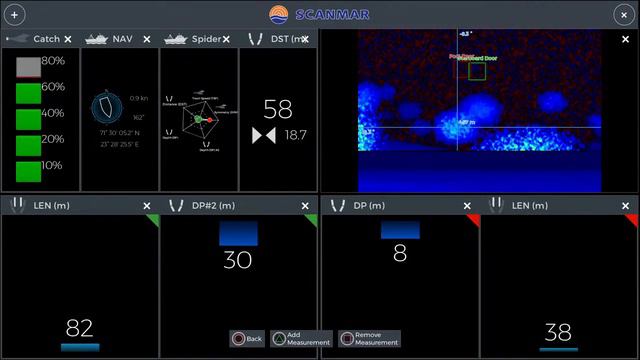This screenshot has height=360, width=640.
Task: Click the door icon beside DP (m)
Action: (x=338, y=205)
